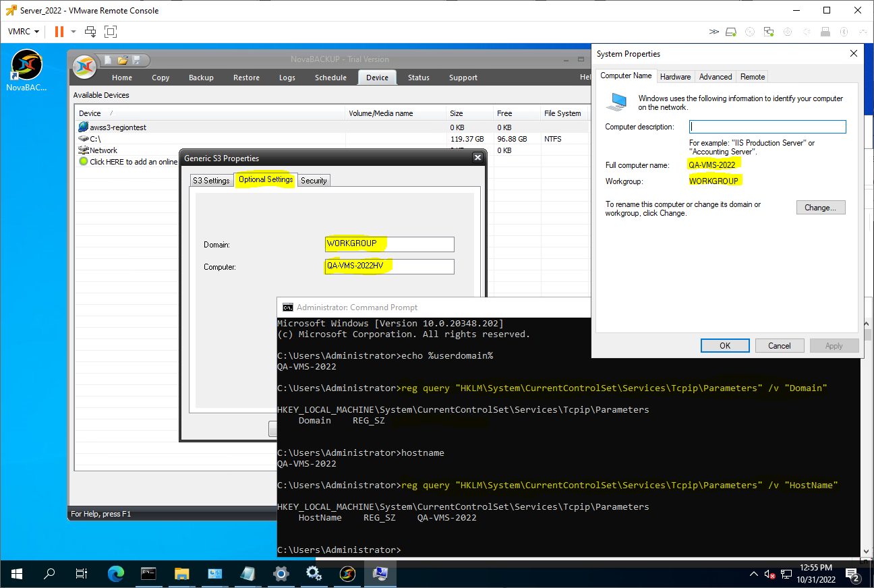This screenshot has width=874, height=588.
Task: Show hidden system tray icons
Action: tap(754, 575)
